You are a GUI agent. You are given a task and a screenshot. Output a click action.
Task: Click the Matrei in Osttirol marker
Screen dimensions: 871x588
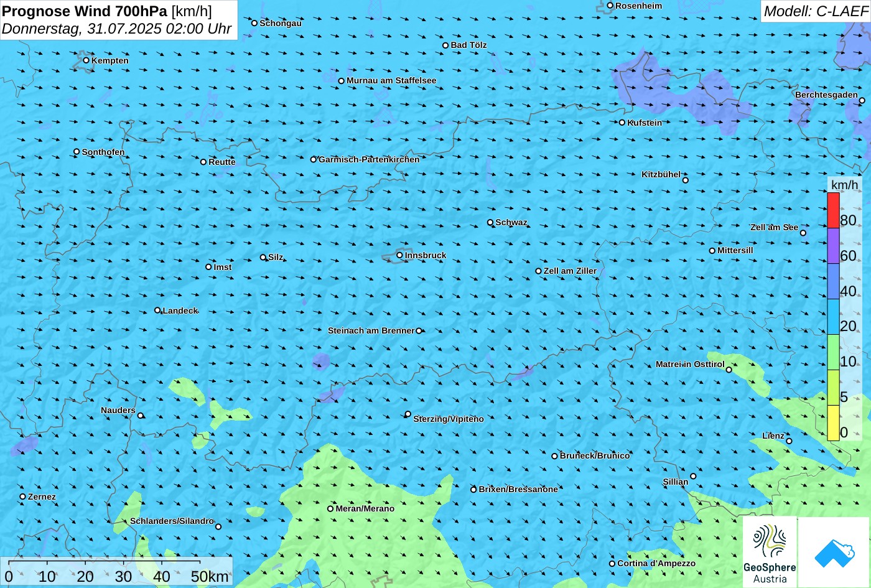pyautogui.click(x=729, y=370)
